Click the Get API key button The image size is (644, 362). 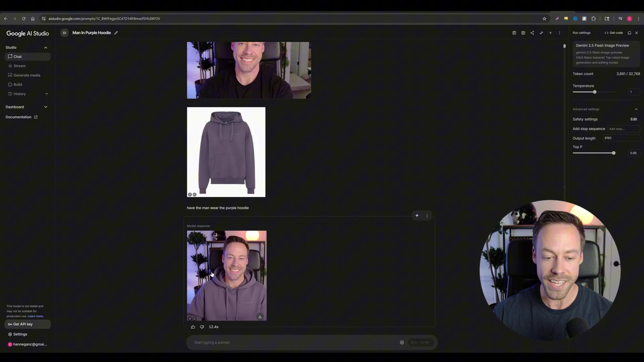(28, 324)
